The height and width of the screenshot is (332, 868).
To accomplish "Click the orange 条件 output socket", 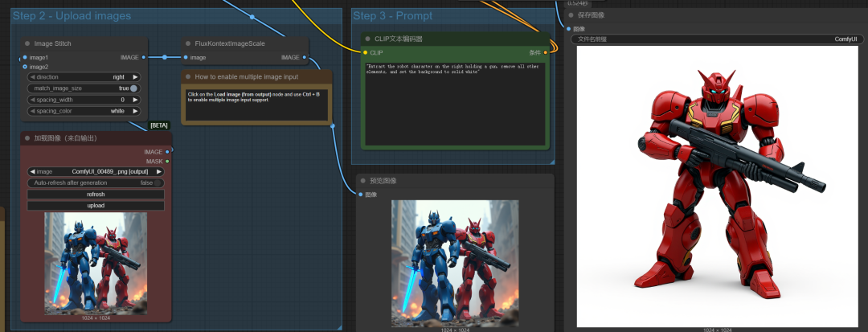I will [545, 52].
